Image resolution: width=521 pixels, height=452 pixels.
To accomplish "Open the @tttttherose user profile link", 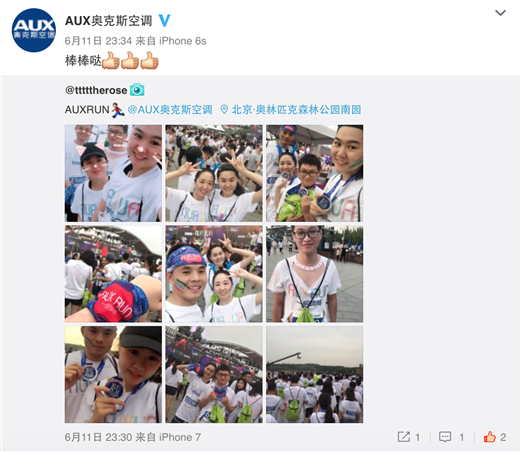I will point(96,90).
